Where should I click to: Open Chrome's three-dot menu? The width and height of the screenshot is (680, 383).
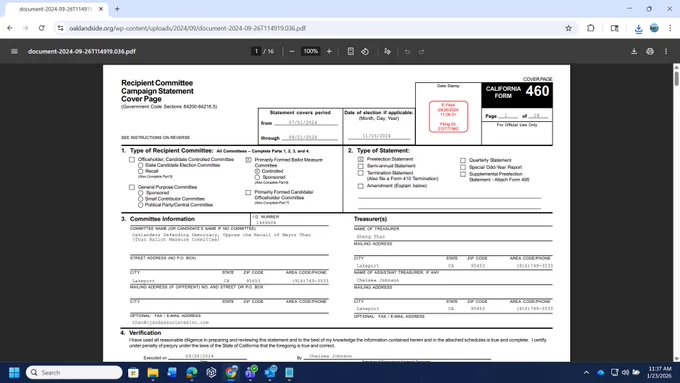(670, 28)
